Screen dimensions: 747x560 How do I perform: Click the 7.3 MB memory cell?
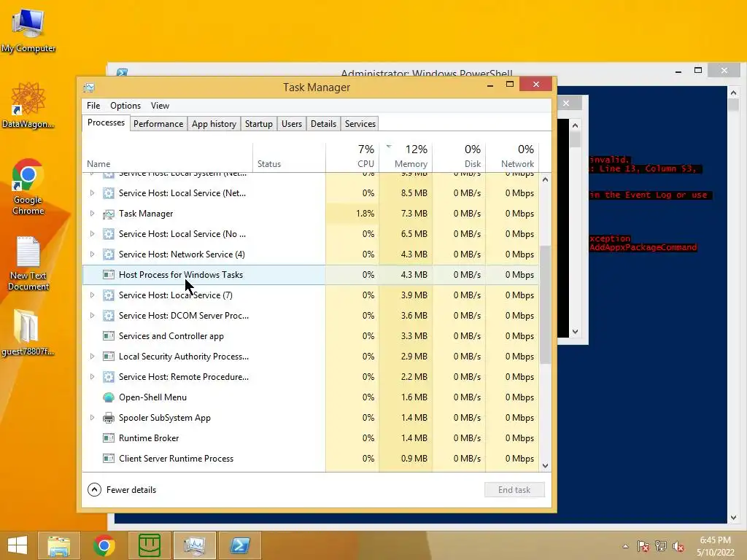[x=406, y=214]
